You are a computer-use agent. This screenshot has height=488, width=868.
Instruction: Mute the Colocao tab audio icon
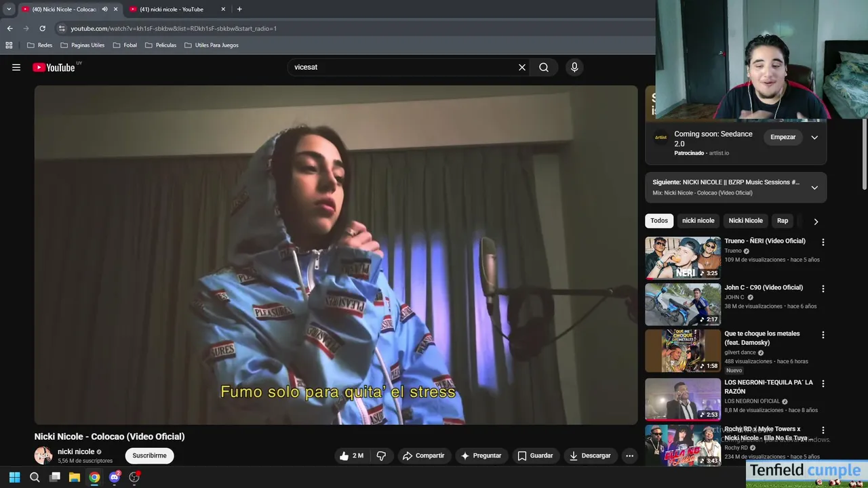click(104, 9)
